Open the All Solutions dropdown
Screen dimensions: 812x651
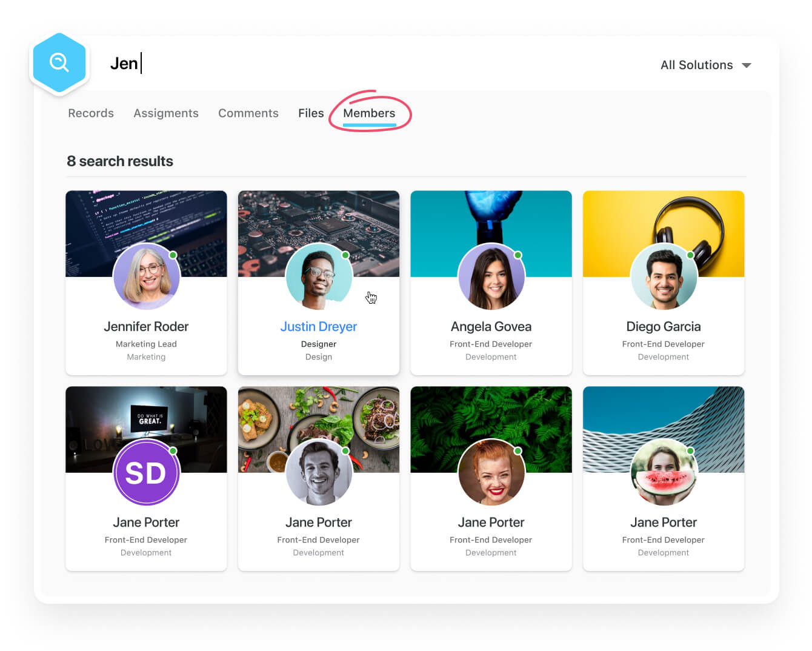click(x=705, y=65)
